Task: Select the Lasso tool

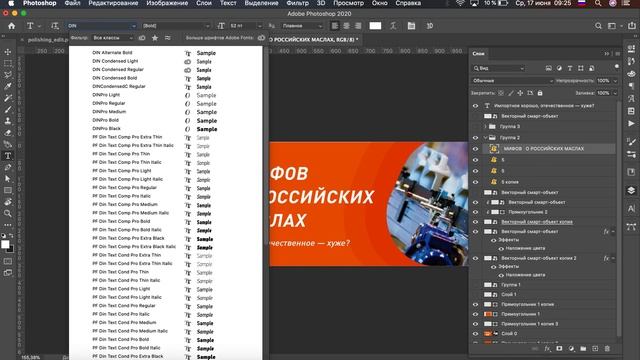Action: pos(8,75)
